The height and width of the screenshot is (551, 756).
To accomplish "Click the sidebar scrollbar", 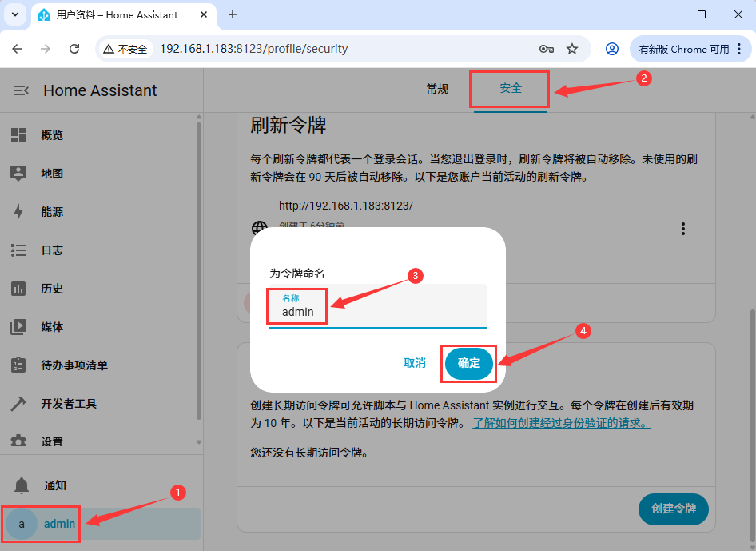I will click(199, 270).
